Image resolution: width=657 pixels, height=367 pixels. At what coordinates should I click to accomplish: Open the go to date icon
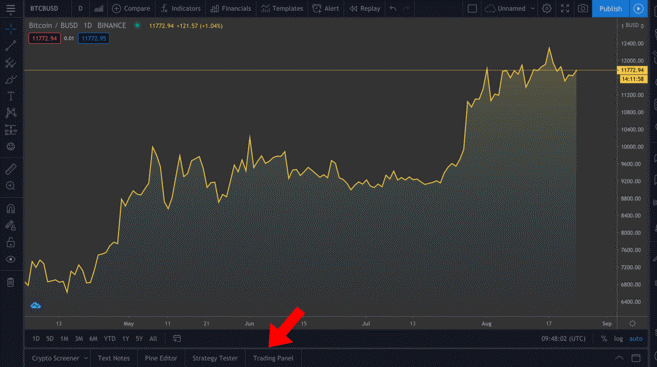[177, 339]
